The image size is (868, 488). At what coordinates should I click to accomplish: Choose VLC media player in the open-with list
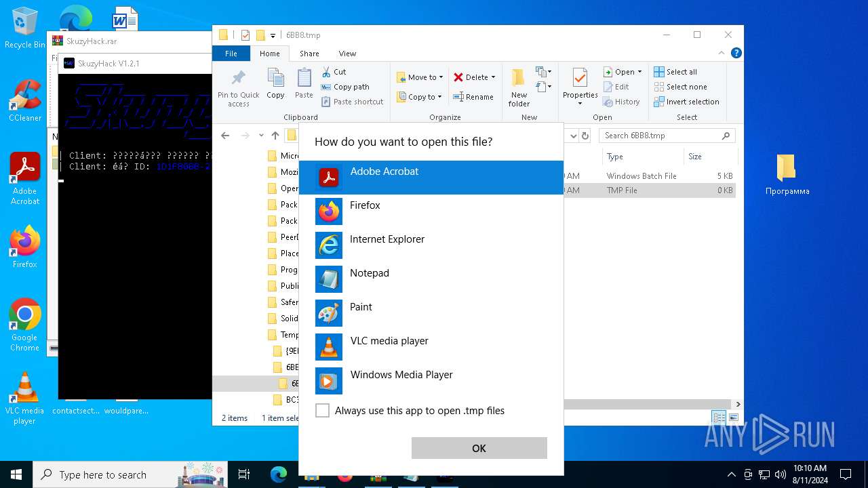click(x=431, y=347)
